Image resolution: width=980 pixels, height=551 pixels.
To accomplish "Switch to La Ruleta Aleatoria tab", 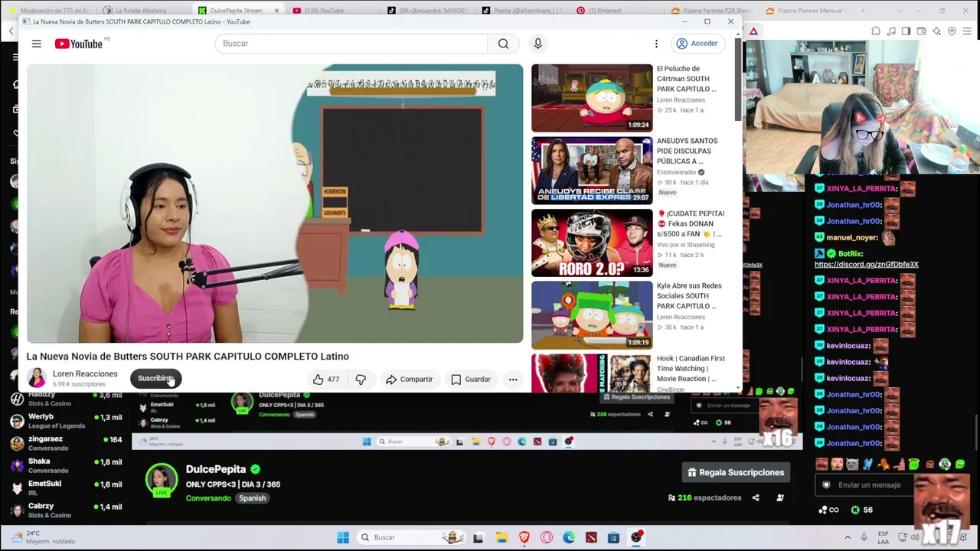I will pyautogui.click(x=140, y=11).
